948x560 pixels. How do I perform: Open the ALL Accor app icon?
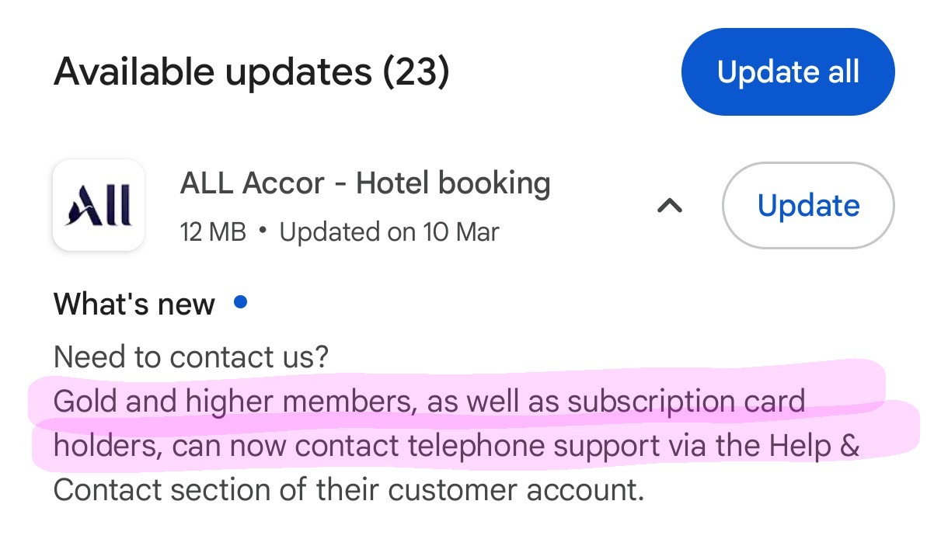click(99, 206)
